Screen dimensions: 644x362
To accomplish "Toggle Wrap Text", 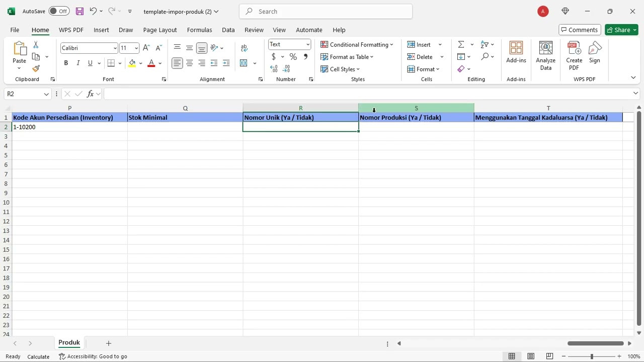I will (244, 48).
